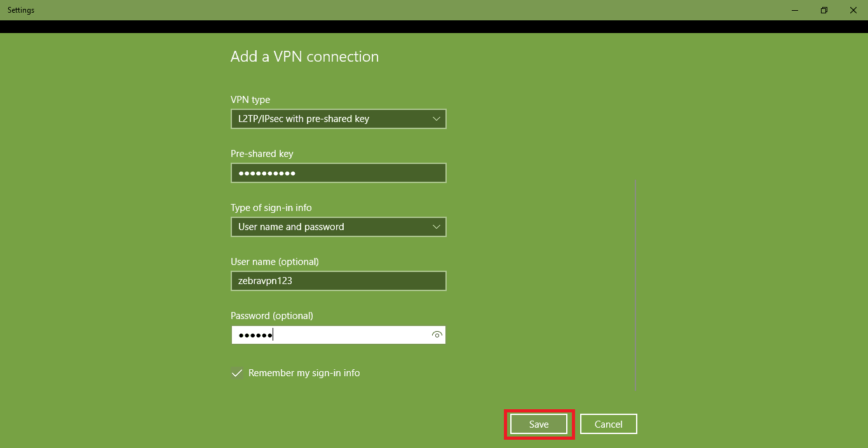Open the 'User name and password' combo box
Screen dimensions: 868x448
pyautogui.click(x=330, y=227)
